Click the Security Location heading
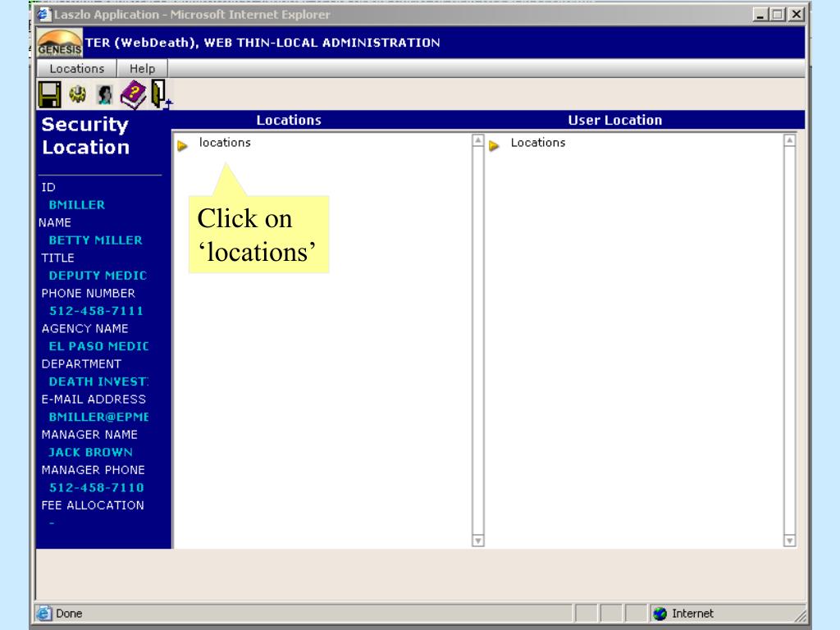The width and height of the screenshot is (840, 630). (85, 135)
